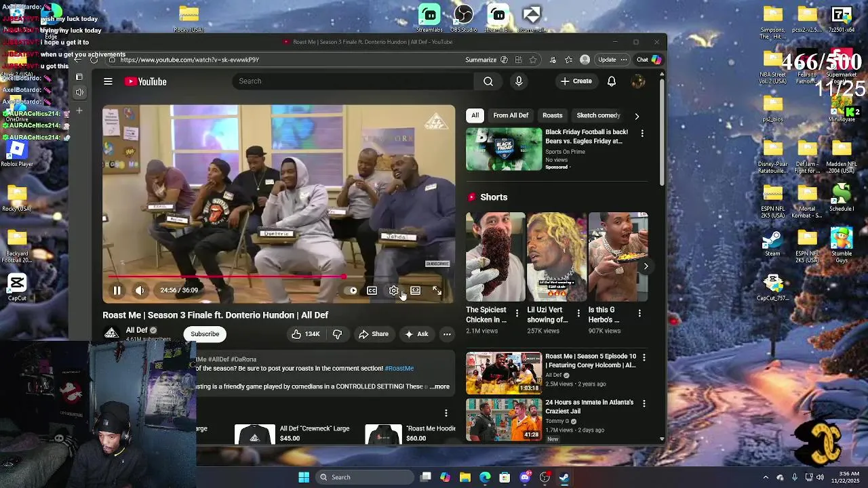Open the video player settings gear
Viewport: 868px width, 488px height.
(393, 291)
